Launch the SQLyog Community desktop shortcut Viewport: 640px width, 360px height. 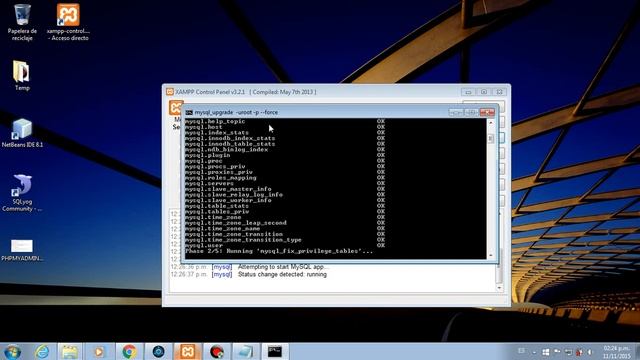[22, 193]
